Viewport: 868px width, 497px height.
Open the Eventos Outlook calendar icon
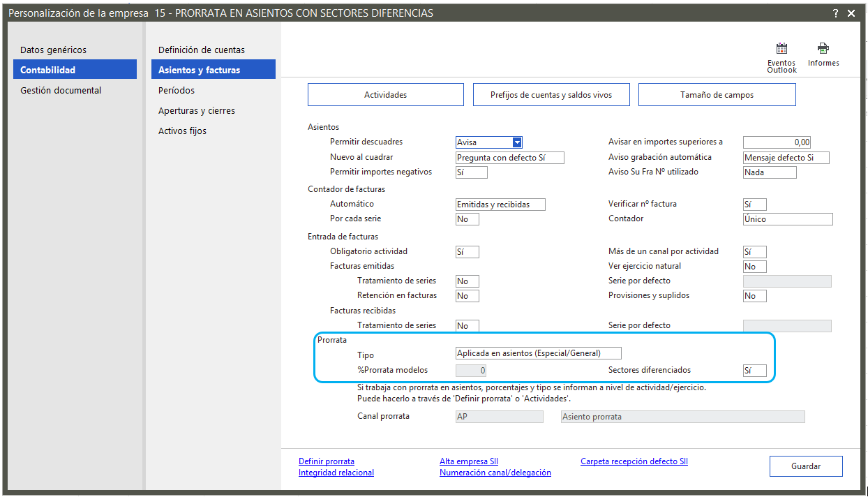coord(781,50)
